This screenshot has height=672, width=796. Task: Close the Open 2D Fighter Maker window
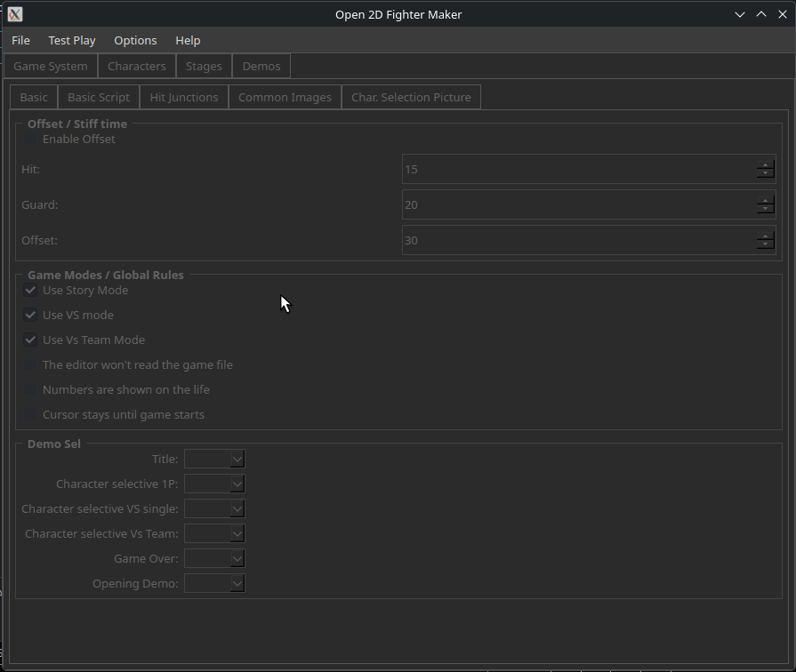click(783, 14)
